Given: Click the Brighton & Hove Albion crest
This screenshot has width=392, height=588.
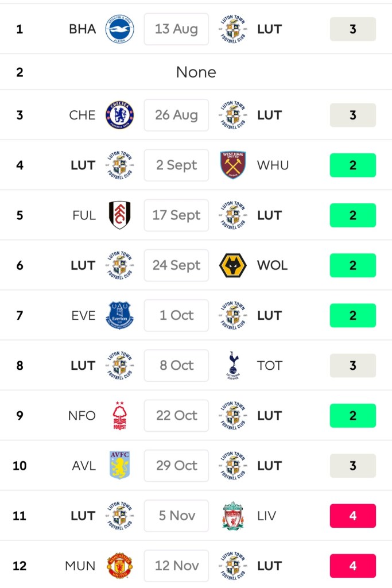Looking at the screenshot, I should tap(119, 29).
